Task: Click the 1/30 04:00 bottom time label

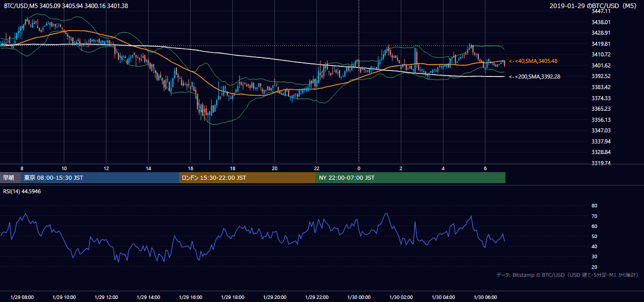Action: 443,297
